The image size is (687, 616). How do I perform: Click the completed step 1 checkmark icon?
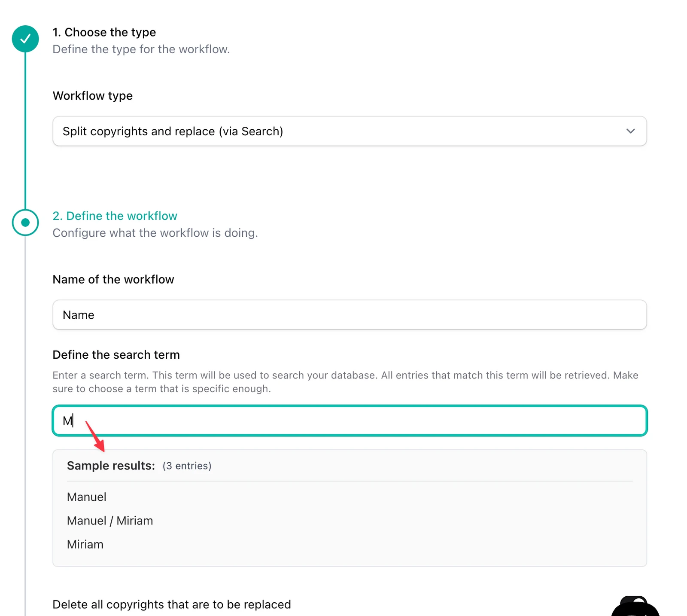click(x=25, y=39)
